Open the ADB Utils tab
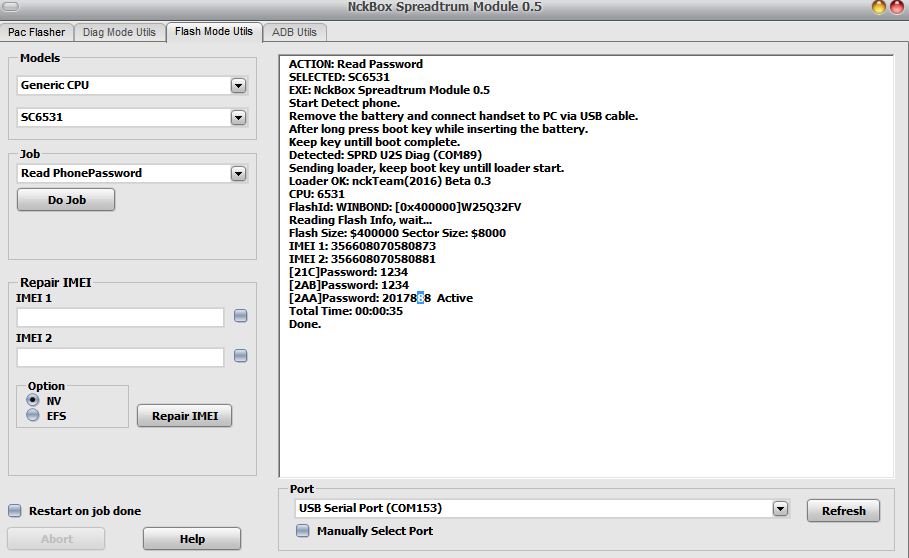Screen dimensions: 909x558 pyautogui.click(x=294, y=32)
